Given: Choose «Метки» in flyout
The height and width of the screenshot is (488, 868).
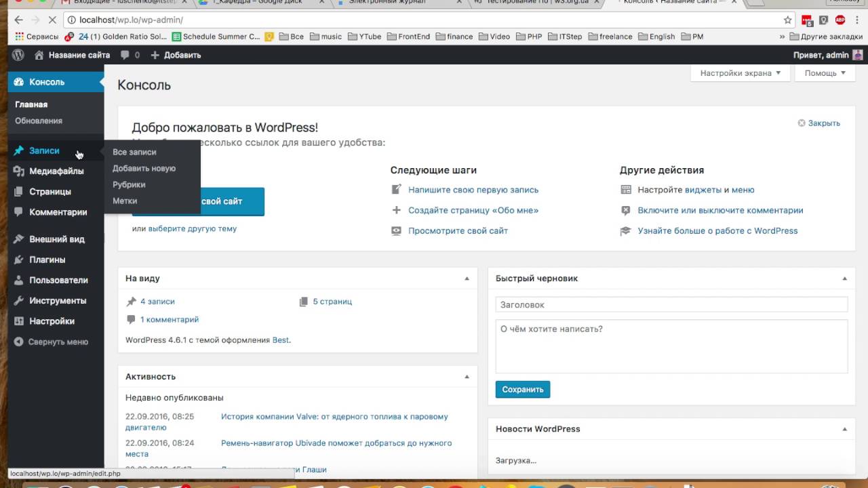Looking at the screenshot, I should point(125,201).
